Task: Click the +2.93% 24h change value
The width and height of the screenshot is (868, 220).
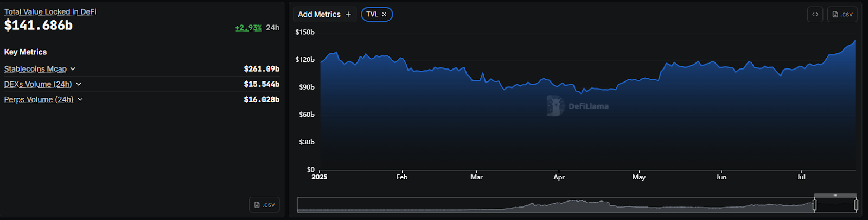Action: (248, 28)
